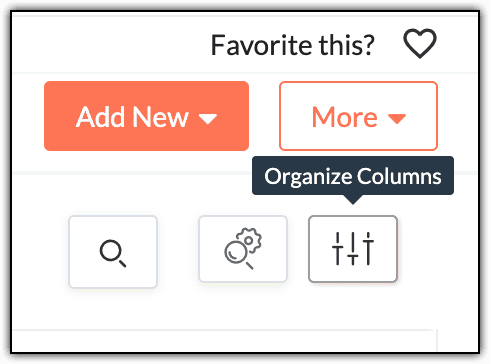This screenshot has height=364, width=490.
Task: Click the white triangle beside Add New
Action: pyautogui.click(x=208, y=118)
